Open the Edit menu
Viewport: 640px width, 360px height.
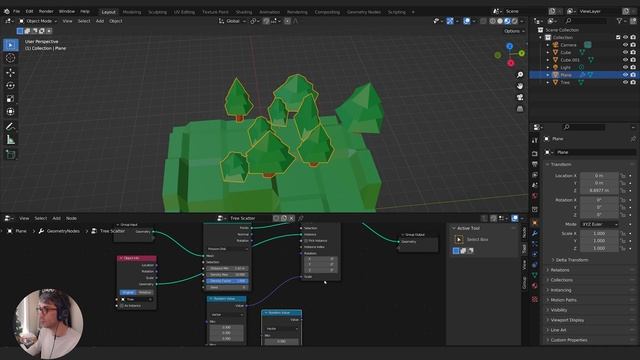(x=29, y=11)
